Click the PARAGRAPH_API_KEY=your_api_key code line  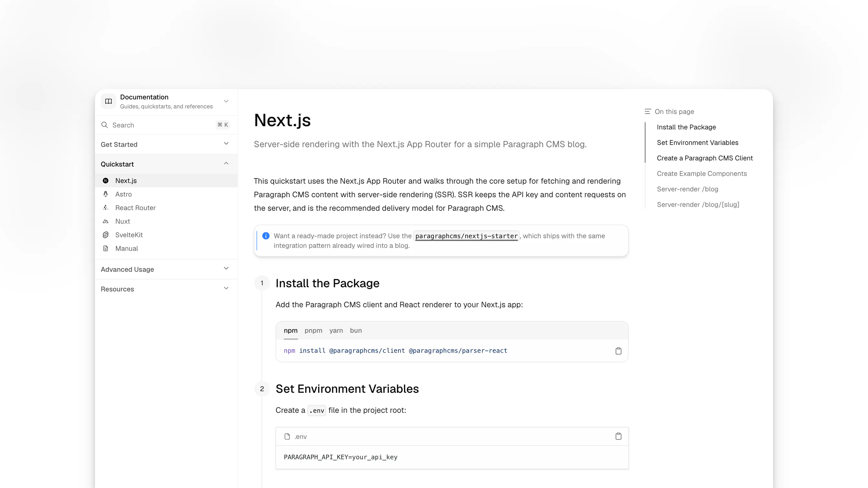(340, 457)
